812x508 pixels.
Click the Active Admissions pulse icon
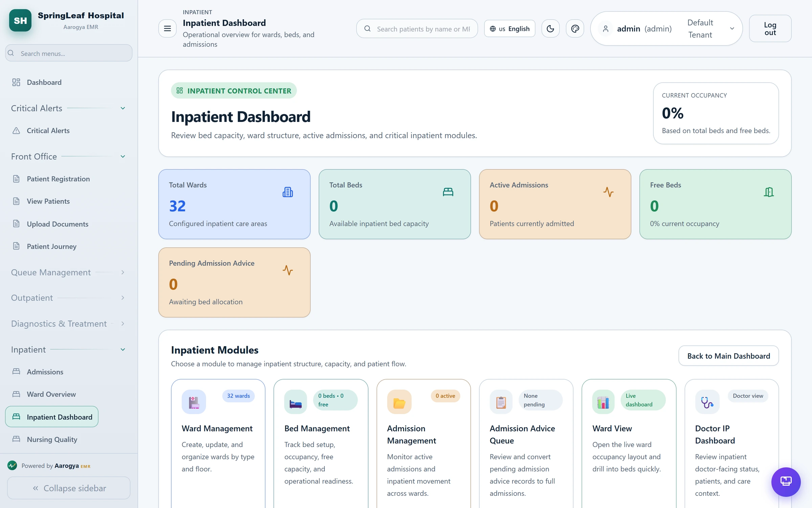tap(608, 192)
